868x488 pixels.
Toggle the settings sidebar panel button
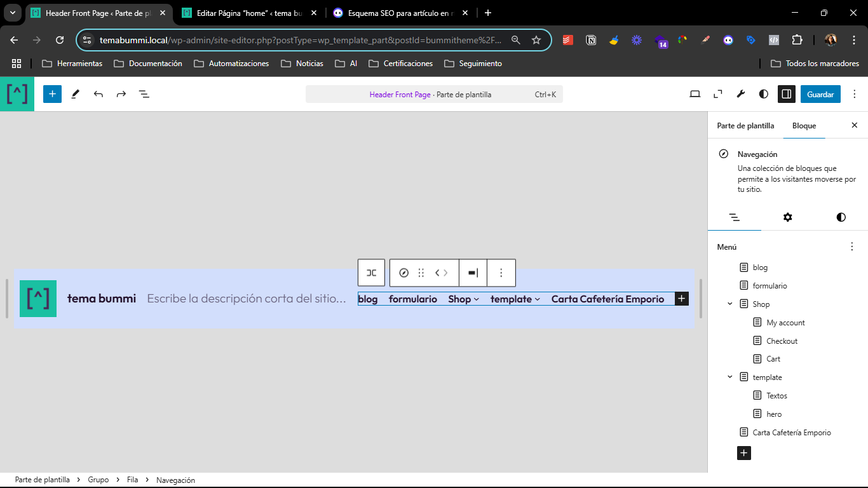coord(787,94)
